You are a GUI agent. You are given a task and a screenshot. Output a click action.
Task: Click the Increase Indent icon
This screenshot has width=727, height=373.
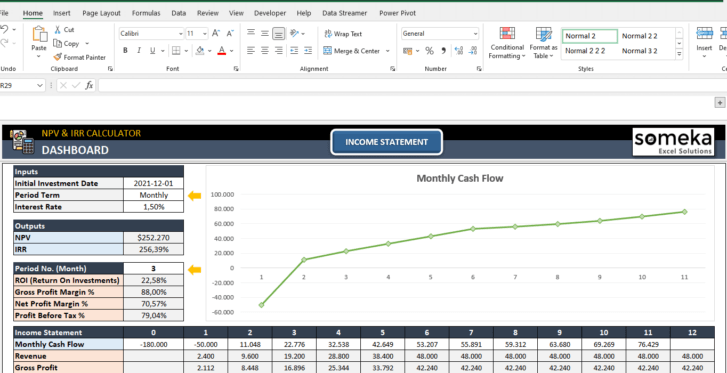308,51
